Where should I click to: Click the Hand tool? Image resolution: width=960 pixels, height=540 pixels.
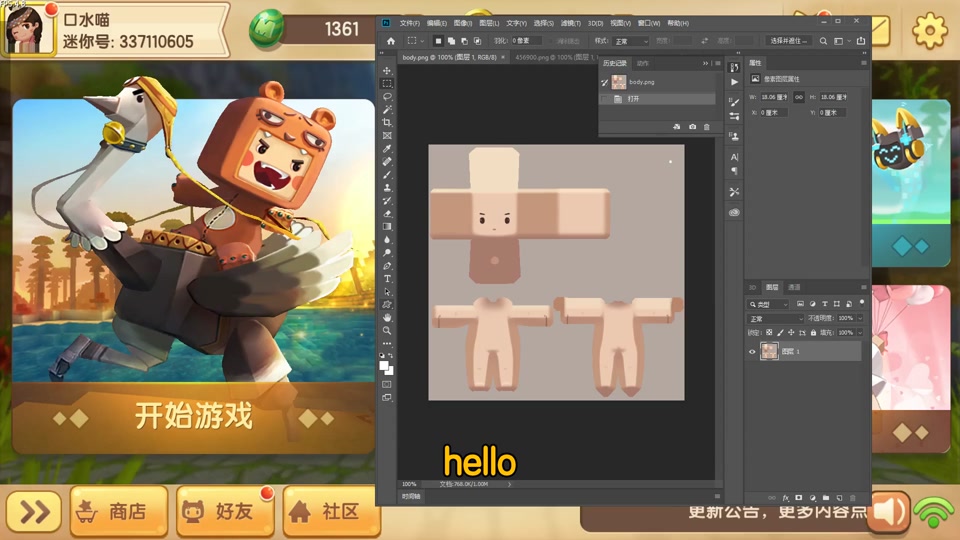click(387, 318)
